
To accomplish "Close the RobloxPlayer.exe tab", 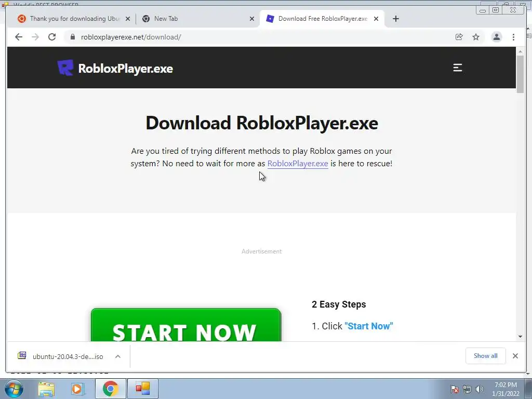I will point(376,19).
